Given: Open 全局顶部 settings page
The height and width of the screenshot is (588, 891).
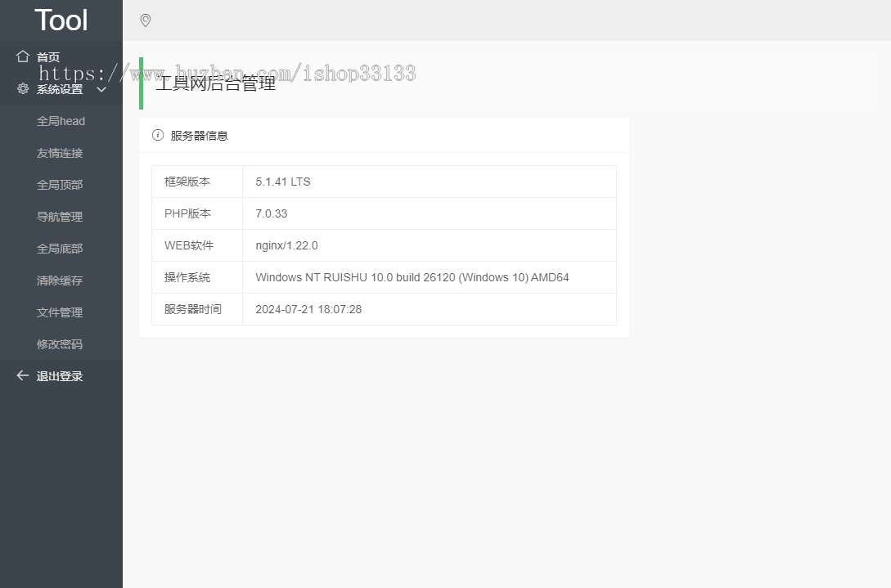Looking at the screenshot, I should (60, 185).
